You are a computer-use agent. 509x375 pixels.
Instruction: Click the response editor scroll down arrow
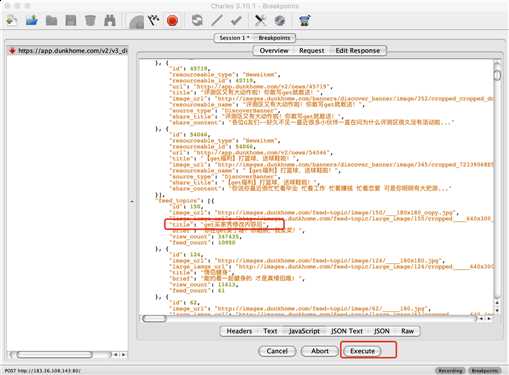coord(497,310)
